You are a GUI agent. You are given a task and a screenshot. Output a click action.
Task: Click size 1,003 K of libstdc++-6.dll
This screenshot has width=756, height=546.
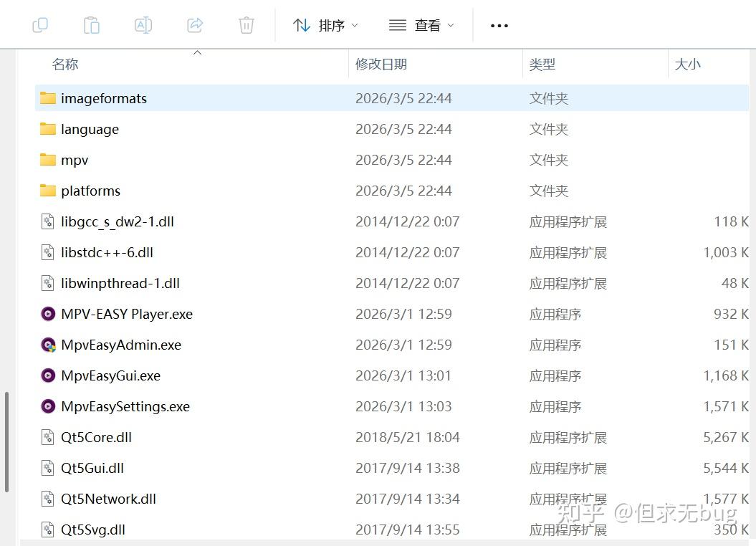726,252
